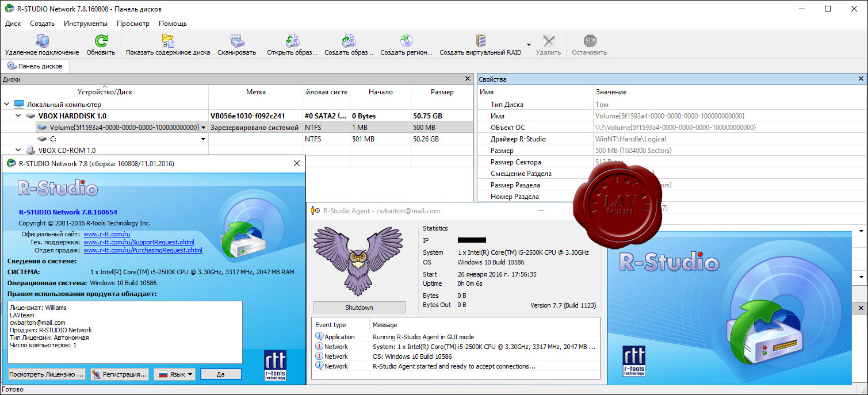Click the Delete (Удалить) toolbar icon
The width and height of the screenshot is (868, 395).
[x=548, y=41]
